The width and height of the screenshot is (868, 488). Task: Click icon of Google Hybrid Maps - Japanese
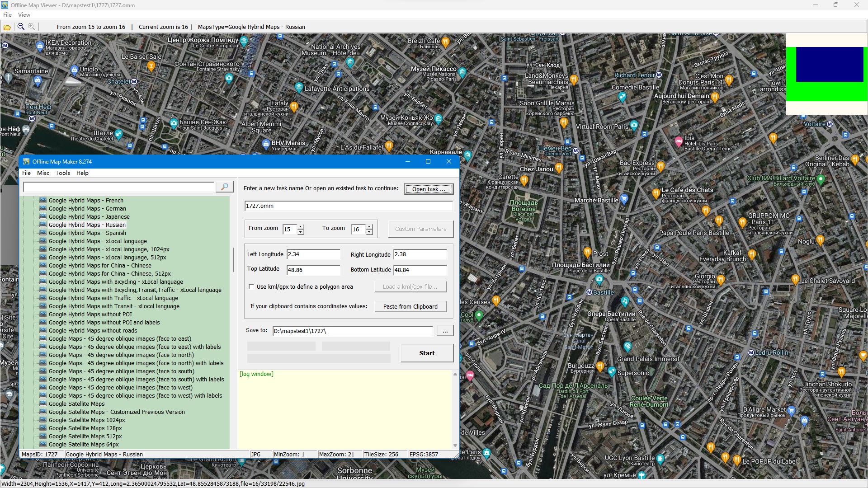(x=43, y=217)
